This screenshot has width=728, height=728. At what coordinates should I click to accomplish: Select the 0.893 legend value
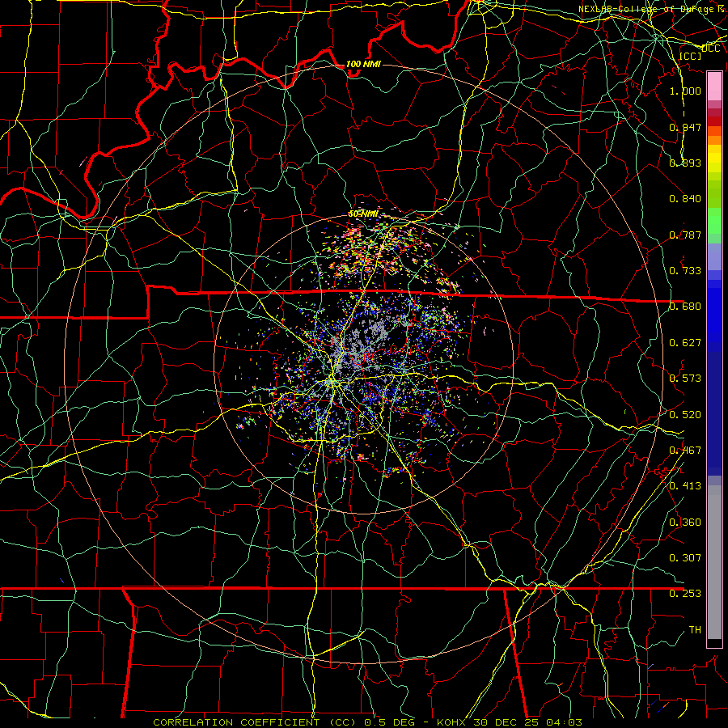[685, 163]
